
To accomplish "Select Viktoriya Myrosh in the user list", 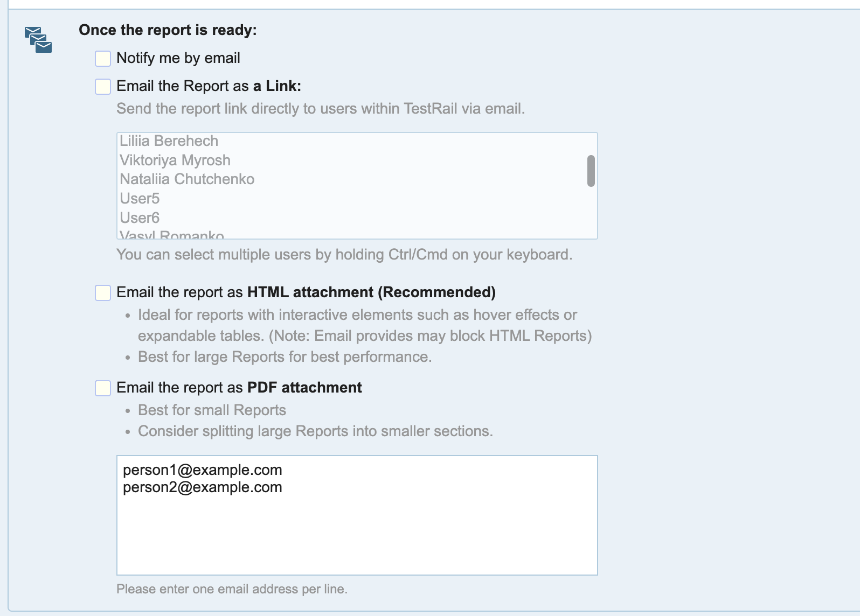I will click(175, 160).
